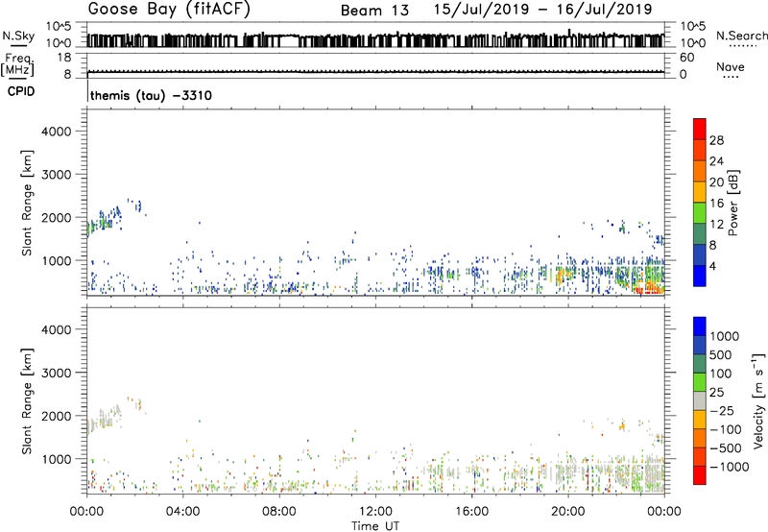
Task: Click the 'CPID' label
Action: (x=21, y=91)
